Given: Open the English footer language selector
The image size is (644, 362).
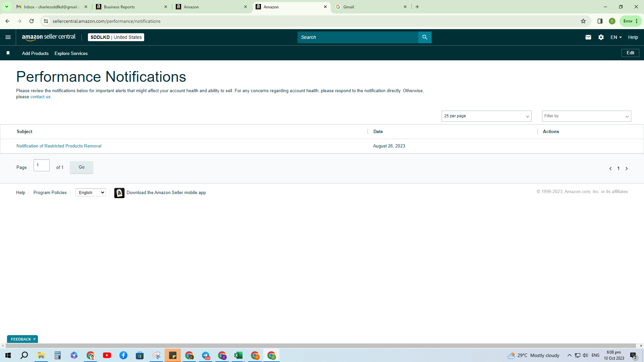Looking at the screenshot, I should tap(91, 192).
